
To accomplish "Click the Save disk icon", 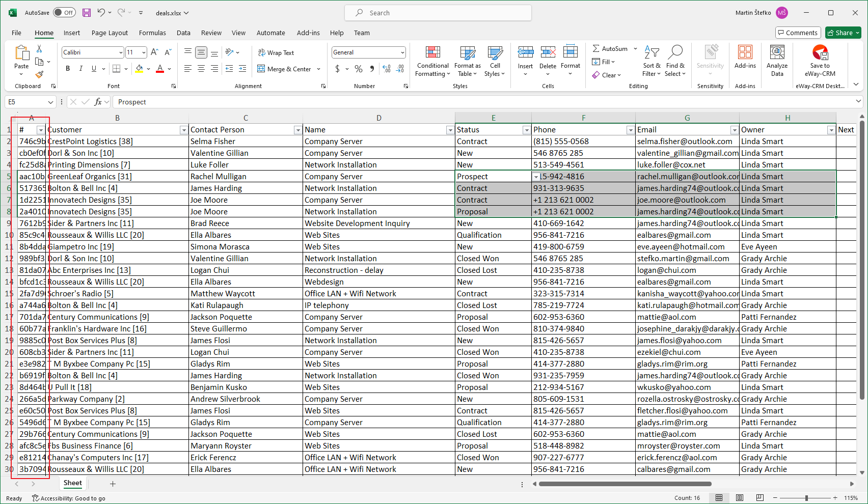I will [87, 13].
